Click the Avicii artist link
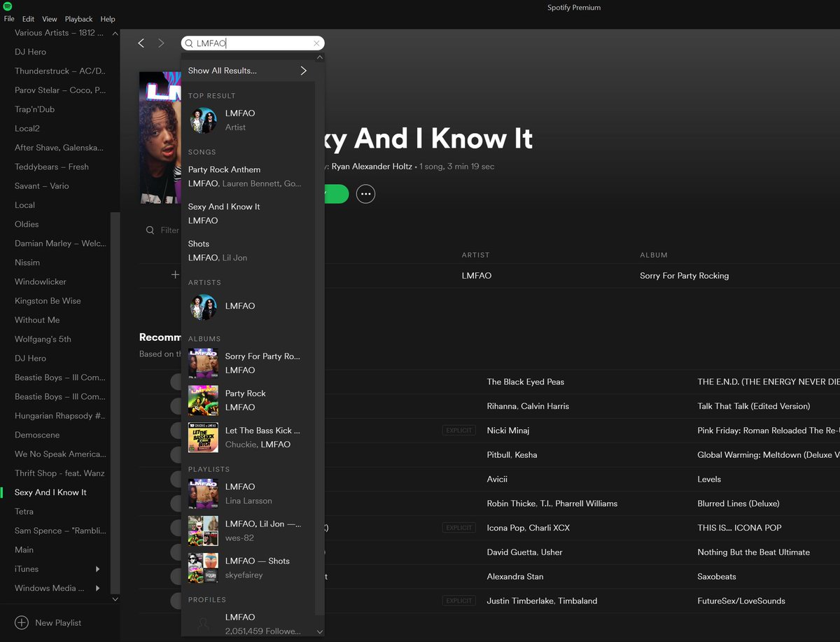This screenshot has height=642, width=840. pos(497,479)
